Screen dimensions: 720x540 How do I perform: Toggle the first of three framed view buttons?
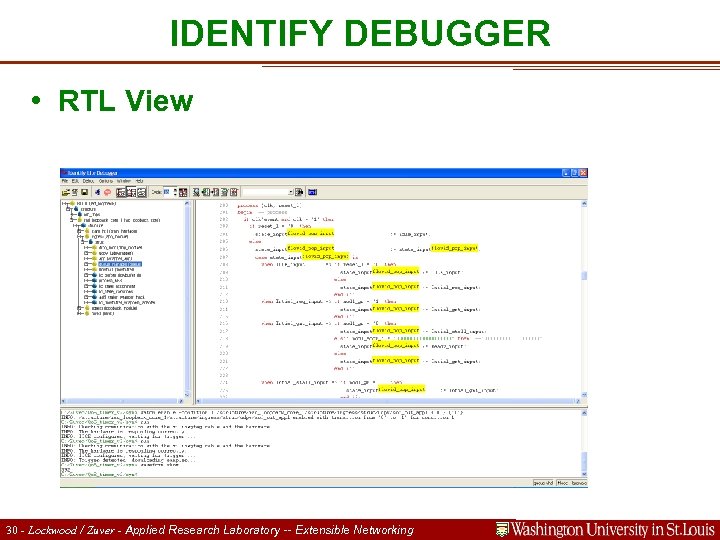tap(121, 192)
